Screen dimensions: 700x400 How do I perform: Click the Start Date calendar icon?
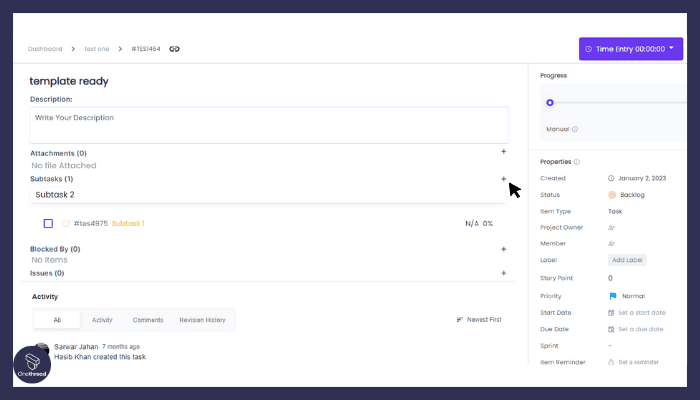click(x=611, y=313)
